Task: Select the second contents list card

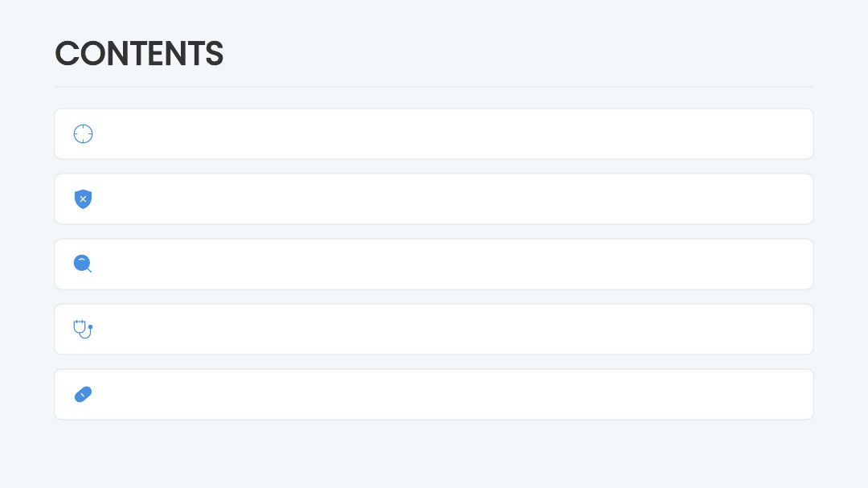Action: 434,199
